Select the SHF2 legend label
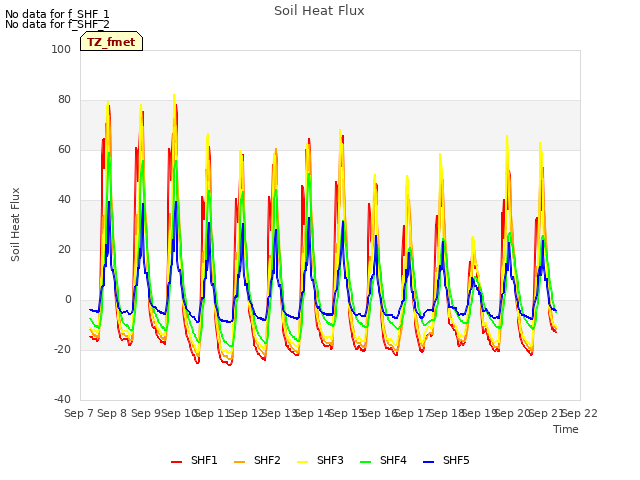 (x=267, y=460)
